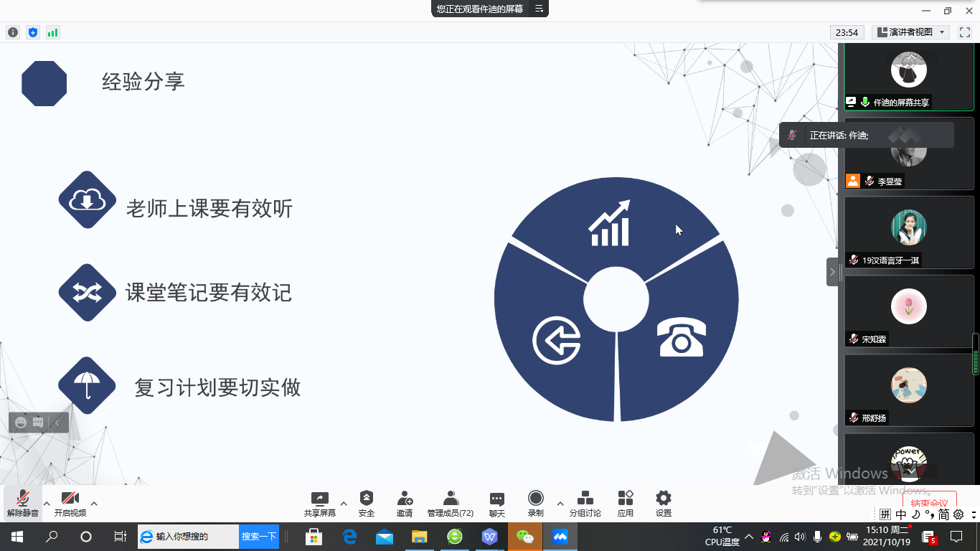Open Breakout Rooms (分组讨论) icon
This screenshot has width=980, height=551.
[585, 503]
